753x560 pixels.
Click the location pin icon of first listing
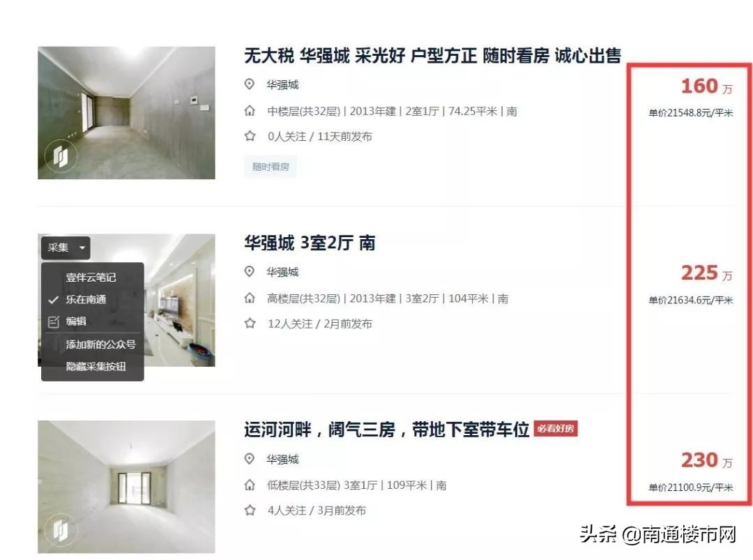[x=249, y=84]
